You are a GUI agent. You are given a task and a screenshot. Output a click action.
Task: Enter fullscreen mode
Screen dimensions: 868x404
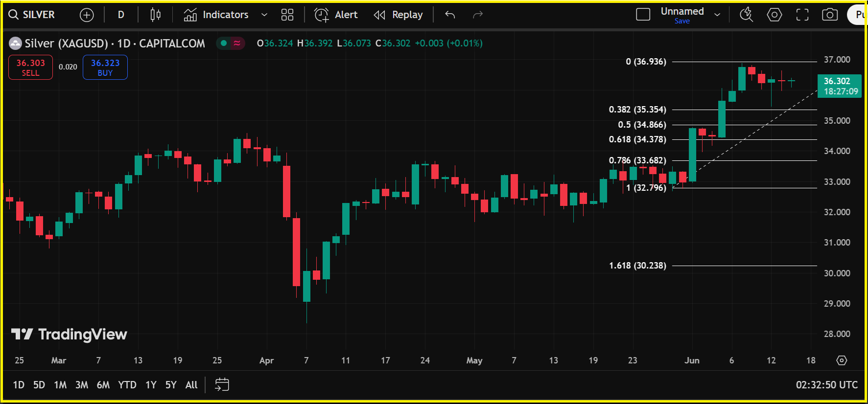tap(802, 15)
